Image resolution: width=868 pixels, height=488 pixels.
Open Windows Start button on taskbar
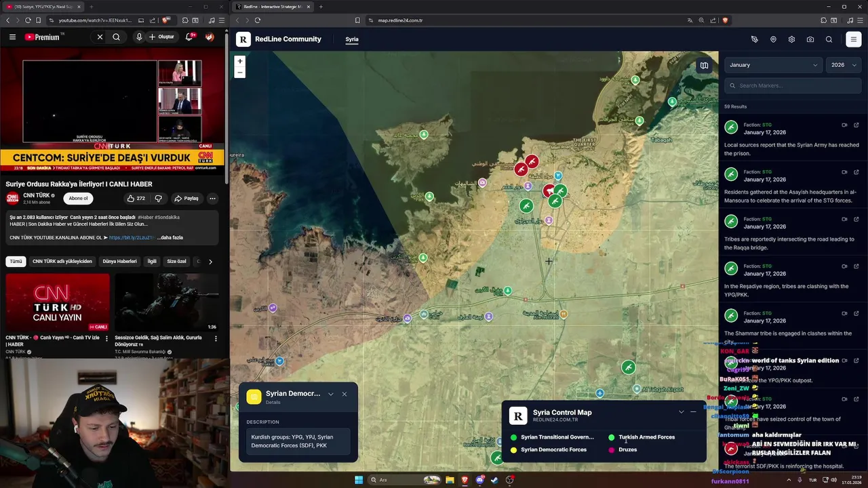359,480
